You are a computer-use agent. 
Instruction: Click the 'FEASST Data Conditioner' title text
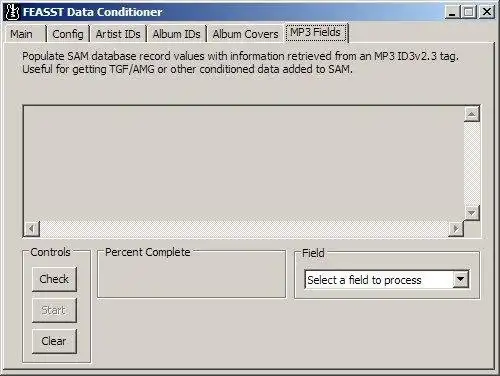point(93,12)
